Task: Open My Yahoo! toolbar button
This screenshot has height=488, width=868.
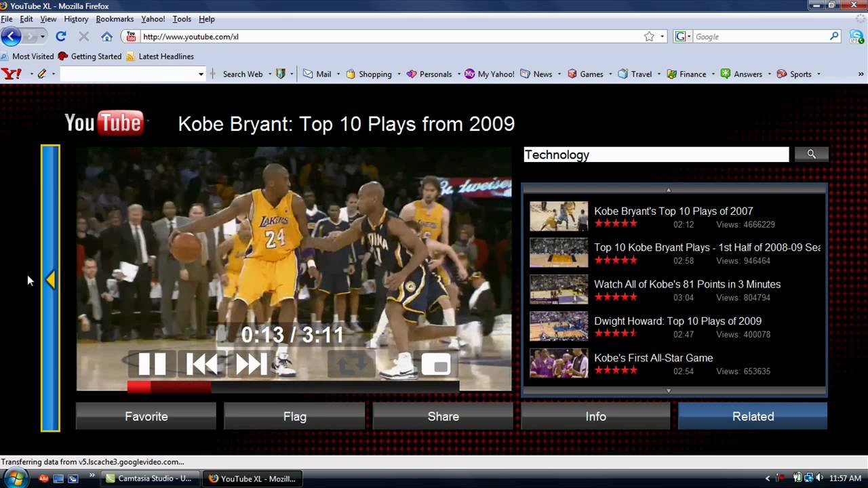Action: (490, 74)
